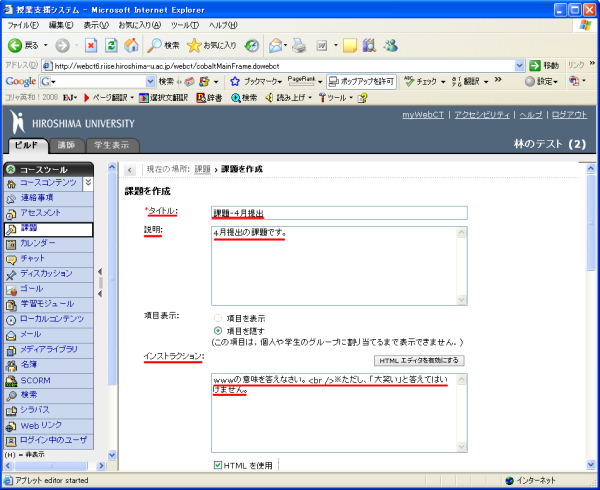Click the IE Back arrow icon
Viewport: 600px width, 490px height.
coord(15,46)
